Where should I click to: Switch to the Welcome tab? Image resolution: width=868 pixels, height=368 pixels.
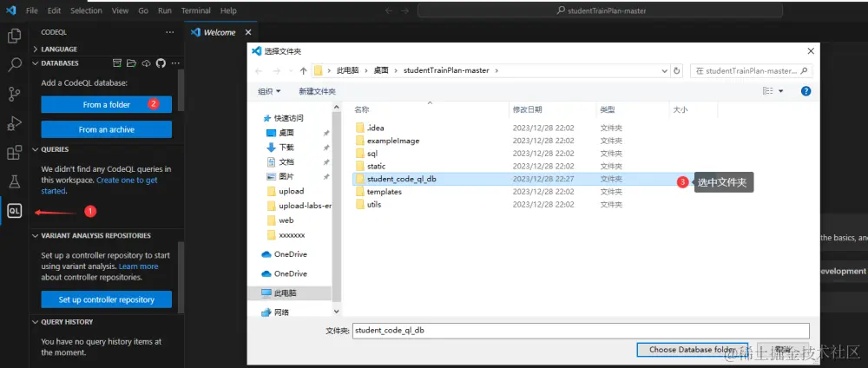220,32
